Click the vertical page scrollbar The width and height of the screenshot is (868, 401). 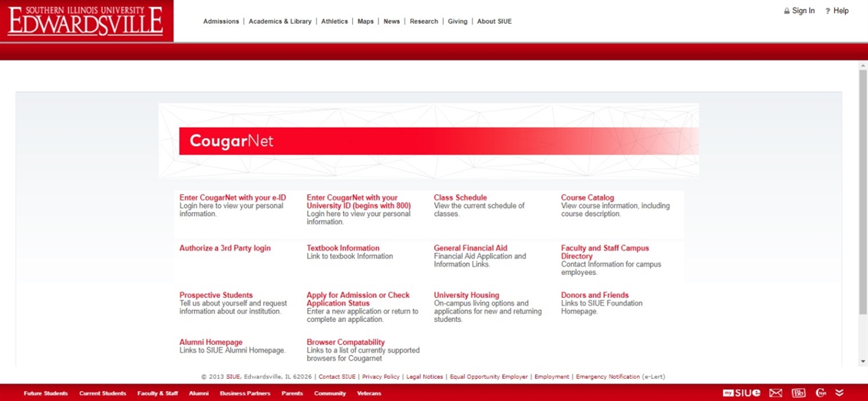863,192
